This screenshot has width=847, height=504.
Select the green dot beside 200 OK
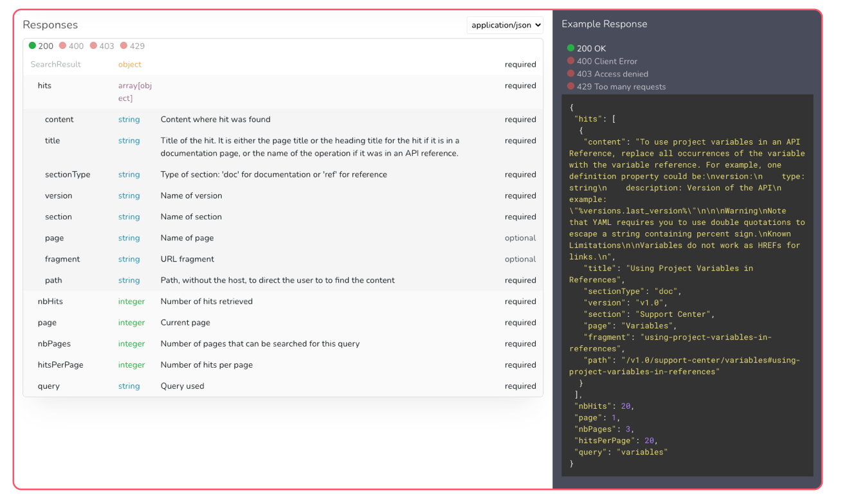coord(572,48)
